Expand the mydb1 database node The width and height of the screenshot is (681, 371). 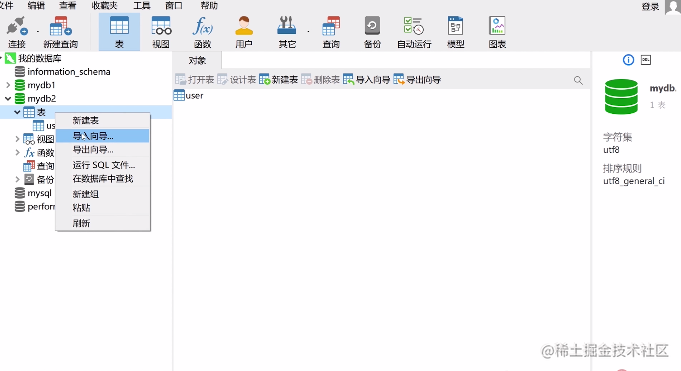(8, 85)
